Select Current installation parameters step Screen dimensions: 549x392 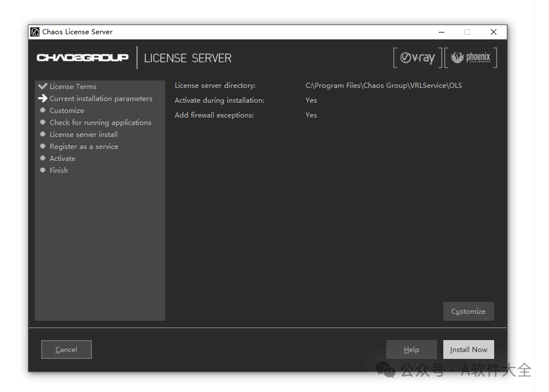[x=101, y=99]
